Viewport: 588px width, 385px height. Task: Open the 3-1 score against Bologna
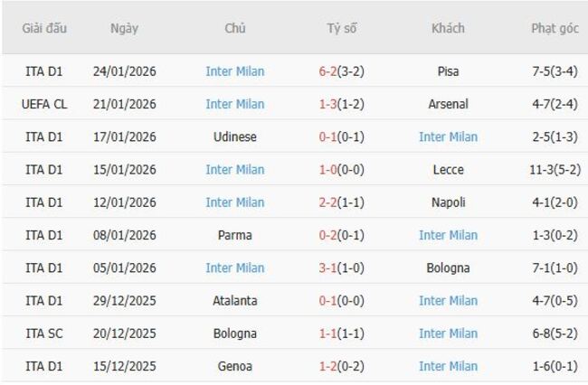[329, 268]
